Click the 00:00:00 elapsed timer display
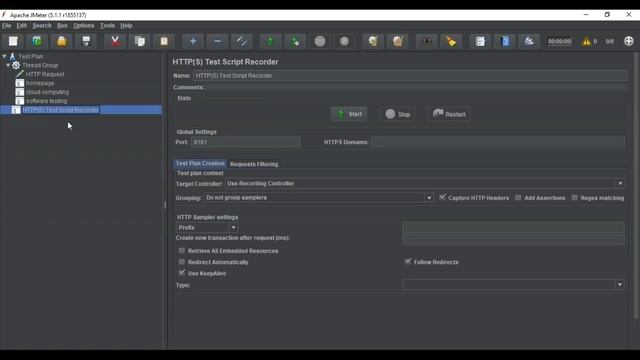640x360 pixels. [559, 41]
